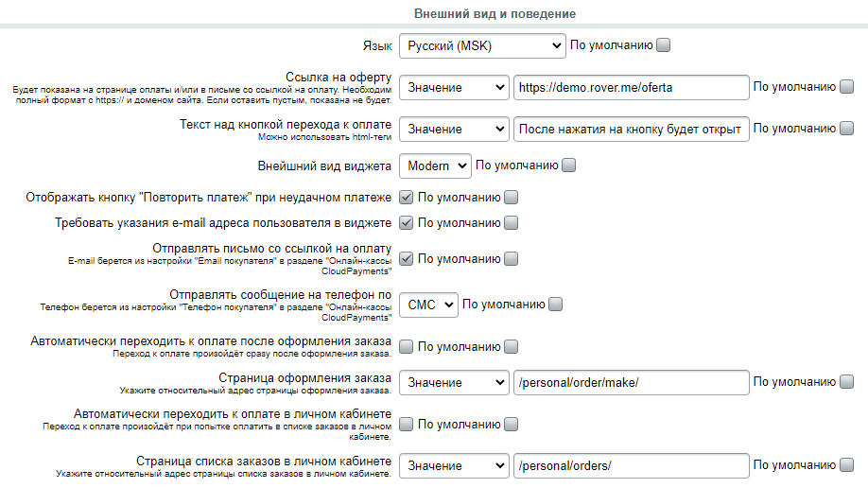Open the Язык language dropdown
The height and width of the screenshot is (488, 868).
(482, 46)
